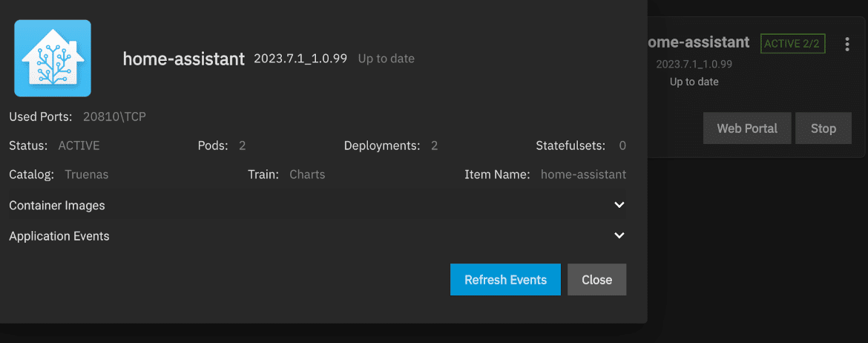The width and height of the screenshot is (868, 343).
Task: Click the 20810\TCP used port value
Action: point(114,117)
